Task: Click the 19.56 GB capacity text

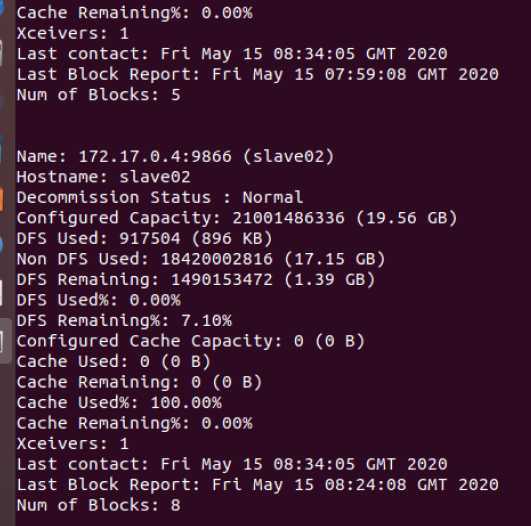Action: [x=406, y=218]
